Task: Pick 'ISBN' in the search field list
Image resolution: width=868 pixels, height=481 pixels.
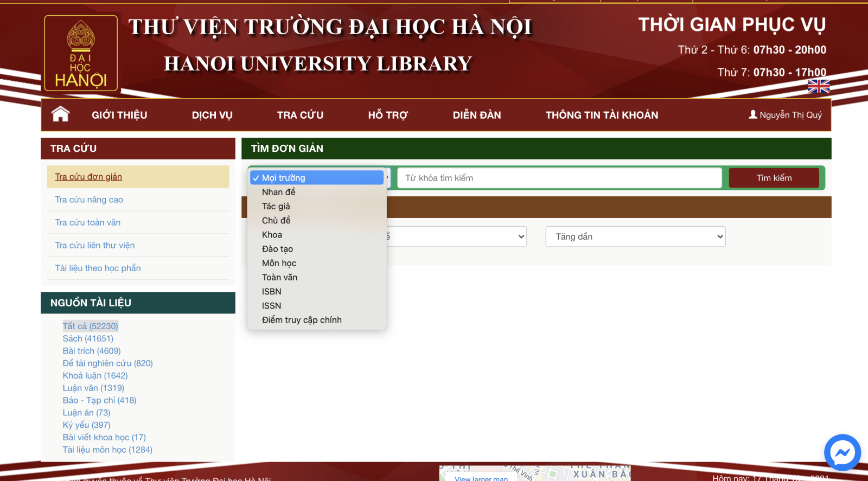Action: pos(272,291)
